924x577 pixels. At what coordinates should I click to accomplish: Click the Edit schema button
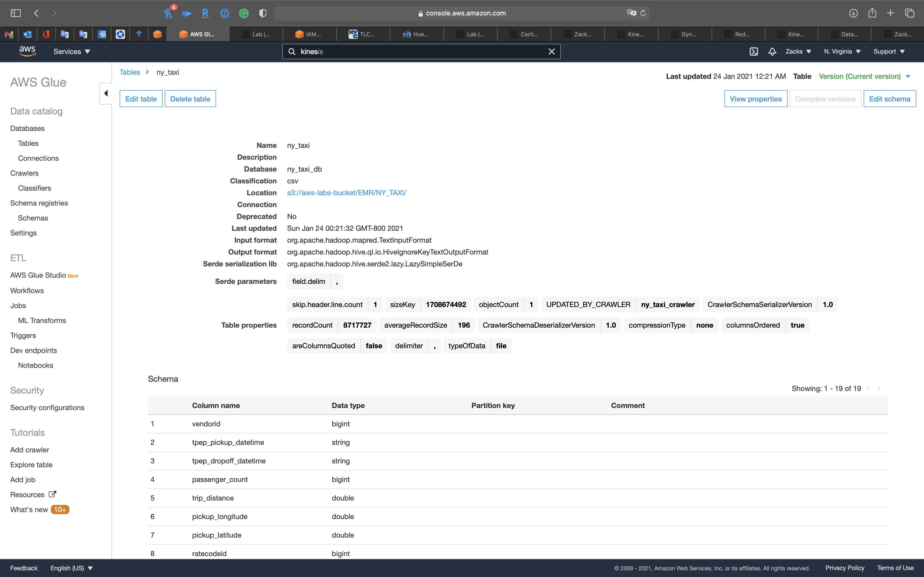(x=889, y=99)
